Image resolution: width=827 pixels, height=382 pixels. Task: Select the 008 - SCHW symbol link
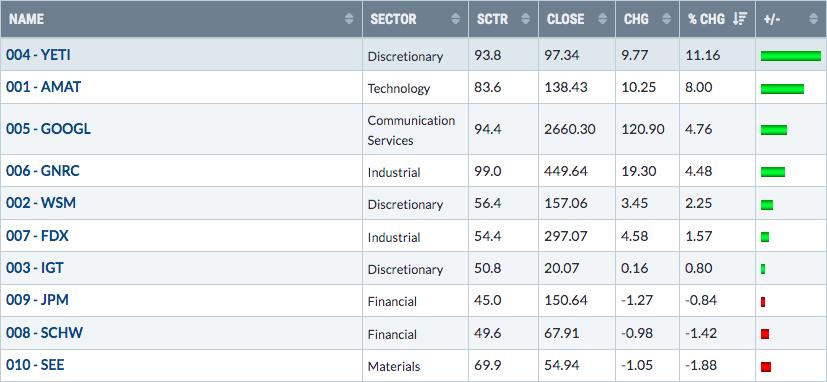click(44, 333)
